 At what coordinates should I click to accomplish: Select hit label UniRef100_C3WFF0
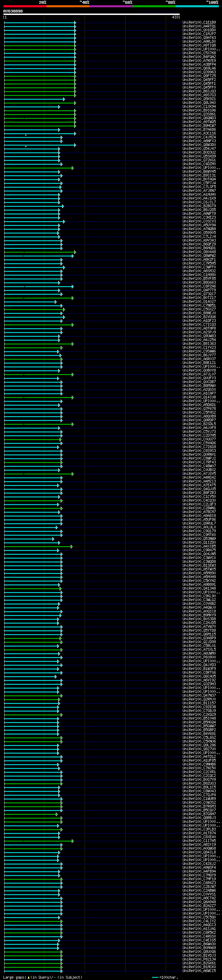pyautogui.click(x=199, y=267)
